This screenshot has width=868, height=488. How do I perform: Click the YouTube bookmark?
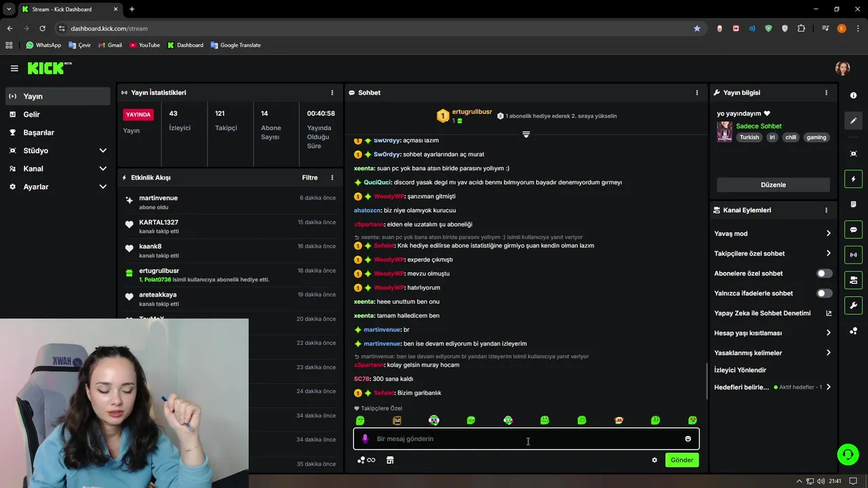[144, 45]
